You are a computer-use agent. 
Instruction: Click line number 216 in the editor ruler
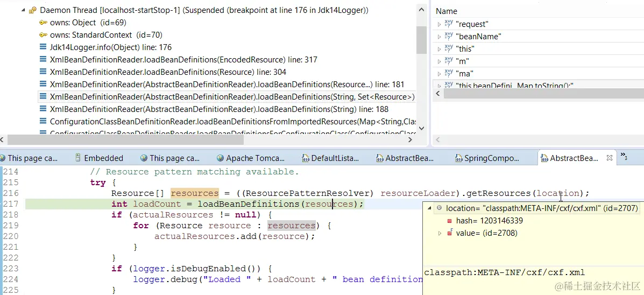(x=11, y=193)
